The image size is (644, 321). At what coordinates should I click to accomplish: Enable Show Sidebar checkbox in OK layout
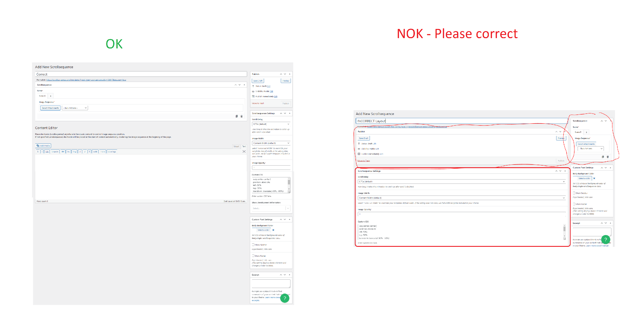pyautogui.click(x=253, y=245)
